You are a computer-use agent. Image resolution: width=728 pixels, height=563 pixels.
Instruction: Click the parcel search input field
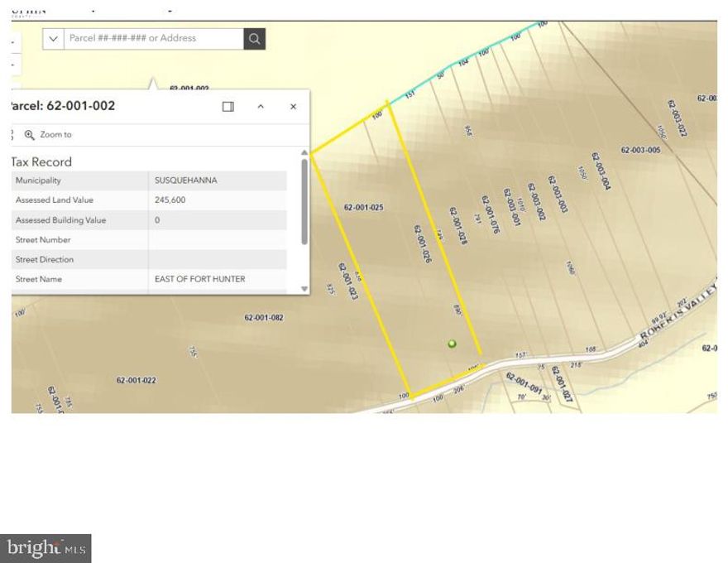pyautogui.click(x=153, y=38)
